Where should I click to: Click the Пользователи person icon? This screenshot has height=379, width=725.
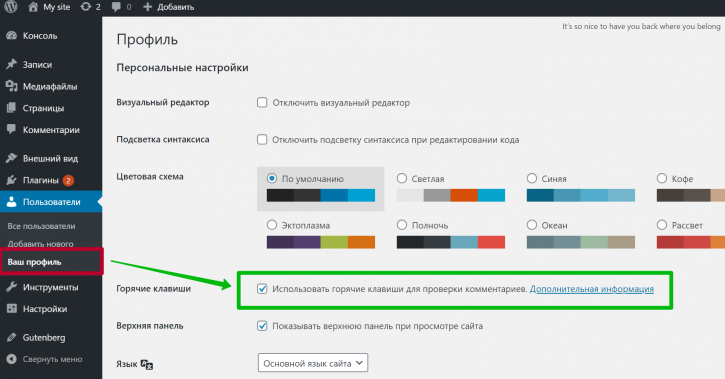click(12, 202)
